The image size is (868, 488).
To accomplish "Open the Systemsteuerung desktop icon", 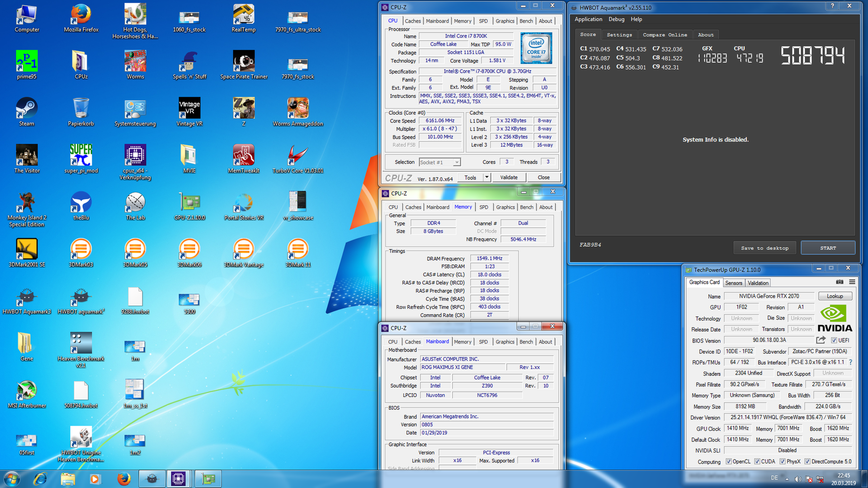I will pyautogui.click(x=135, y=112).
